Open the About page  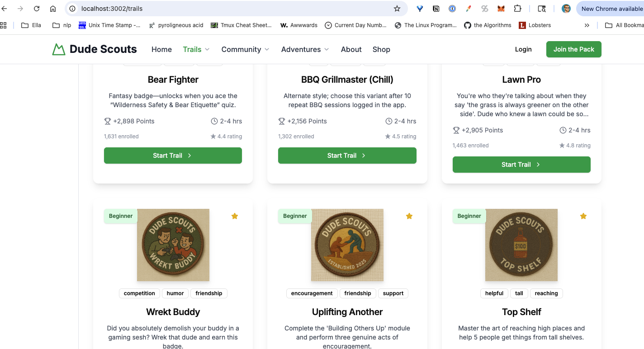point(351,49)
